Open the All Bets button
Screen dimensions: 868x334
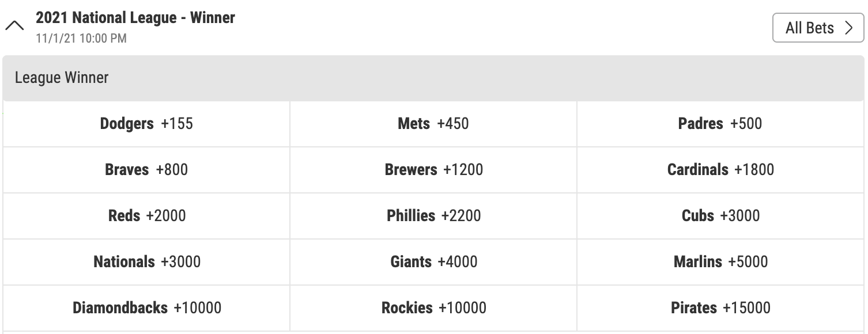click(818, 28)
